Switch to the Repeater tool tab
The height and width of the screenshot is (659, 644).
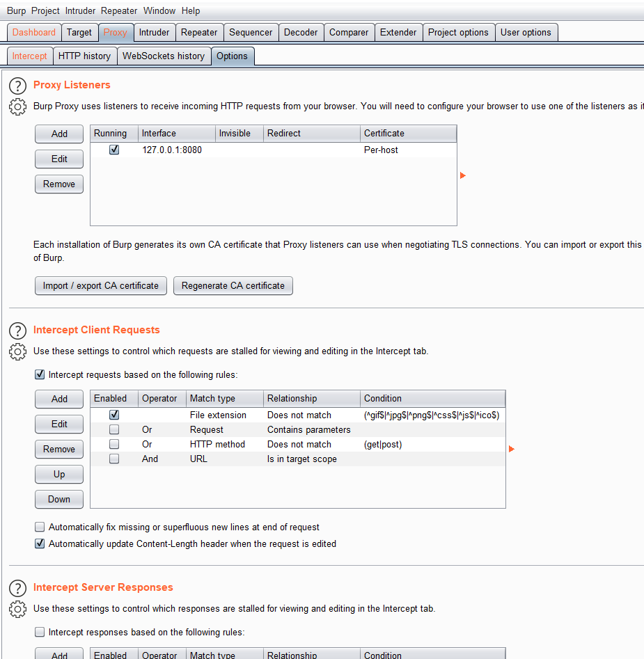[199, 33]
